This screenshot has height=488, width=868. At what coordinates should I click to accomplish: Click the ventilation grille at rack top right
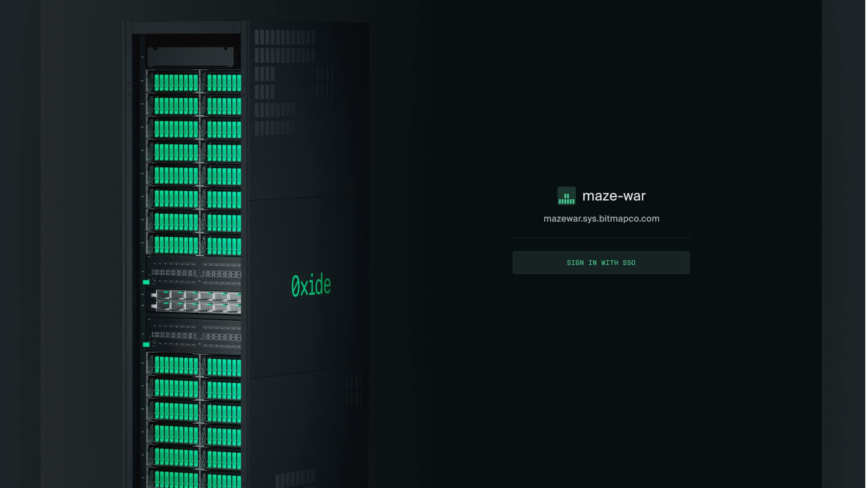285,46
